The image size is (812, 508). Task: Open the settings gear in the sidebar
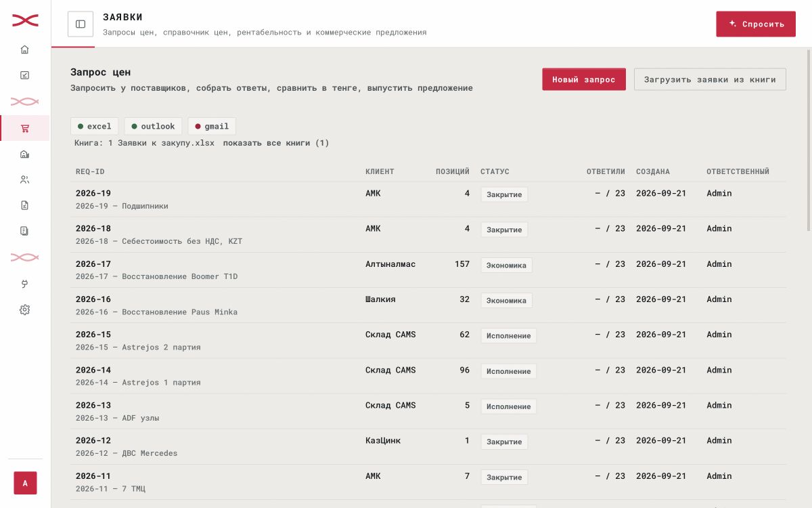[x=25, y=310]
